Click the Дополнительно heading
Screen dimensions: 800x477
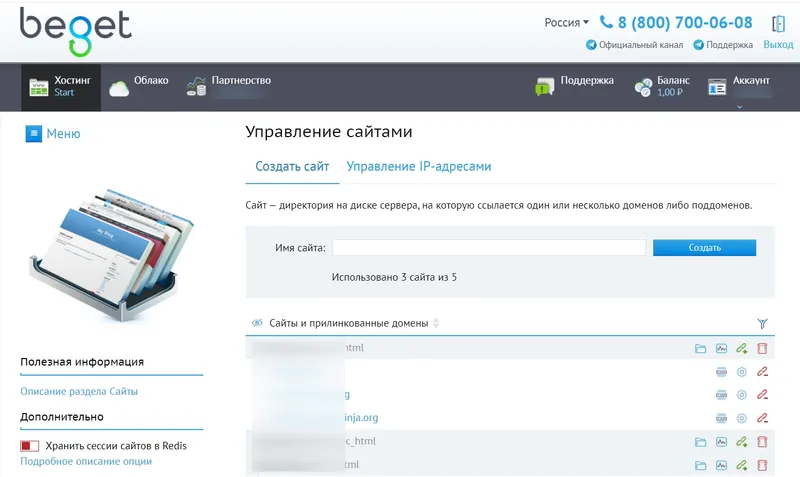tap(62, 417)
